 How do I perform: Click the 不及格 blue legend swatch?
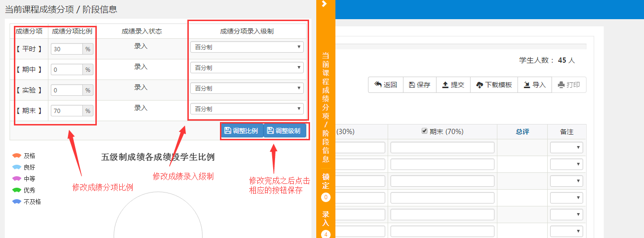click(x=17, y=202)
